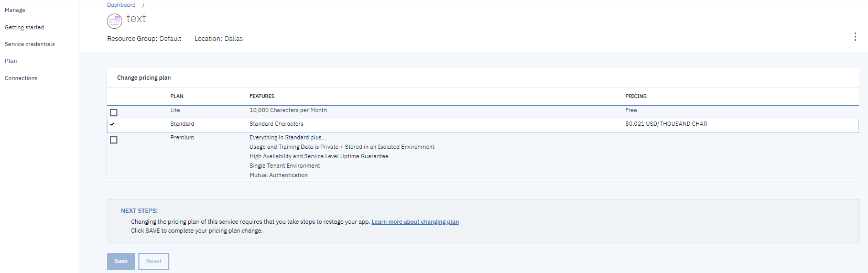868x273 pixels.
Task: Open Learn more about changing plan link
Action: pyautogui.click(x=415, y=222)
